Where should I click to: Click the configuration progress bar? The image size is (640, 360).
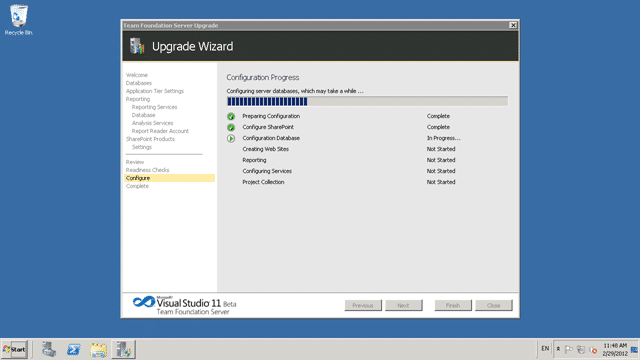point(367,101)
